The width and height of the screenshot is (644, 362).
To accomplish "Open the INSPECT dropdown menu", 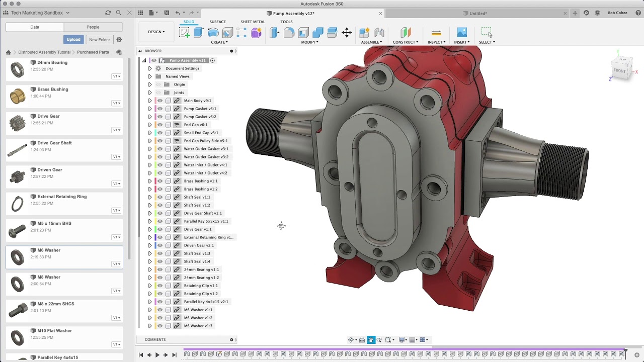I will (436, 42).
